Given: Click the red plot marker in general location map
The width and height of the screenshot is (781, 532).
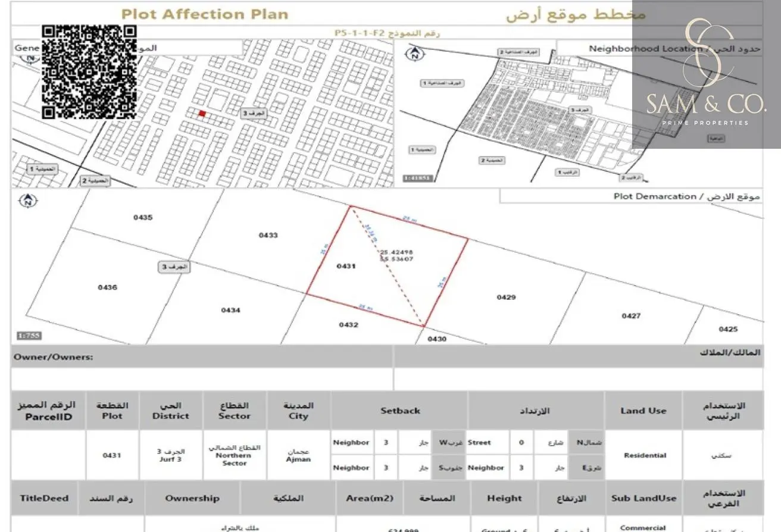Looking at the screenshot, I should click(x=202, y=114).
